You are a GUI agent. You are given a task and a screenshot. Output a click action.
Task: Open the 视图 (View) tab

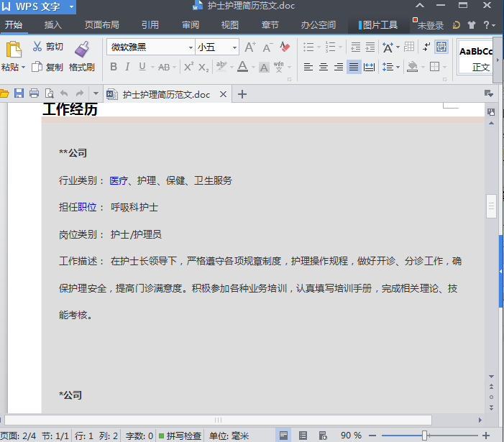click(x=230, y=24)
